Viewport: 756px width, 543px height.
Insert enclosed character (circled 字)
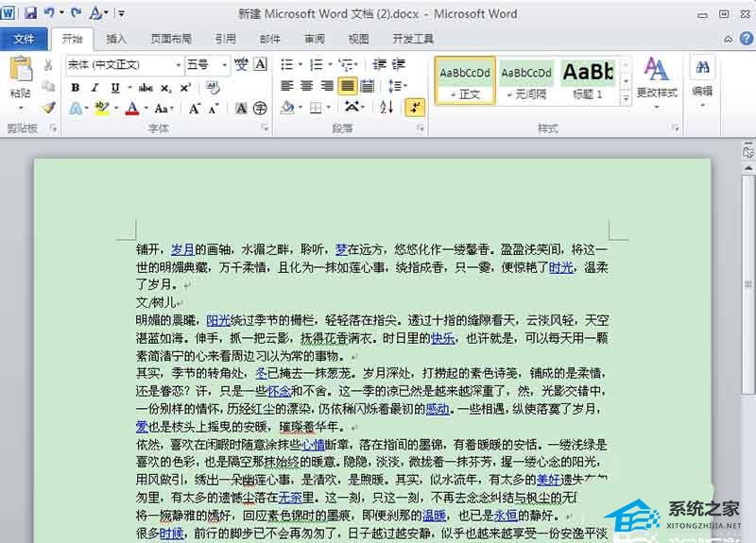click(x=260, y=109)
